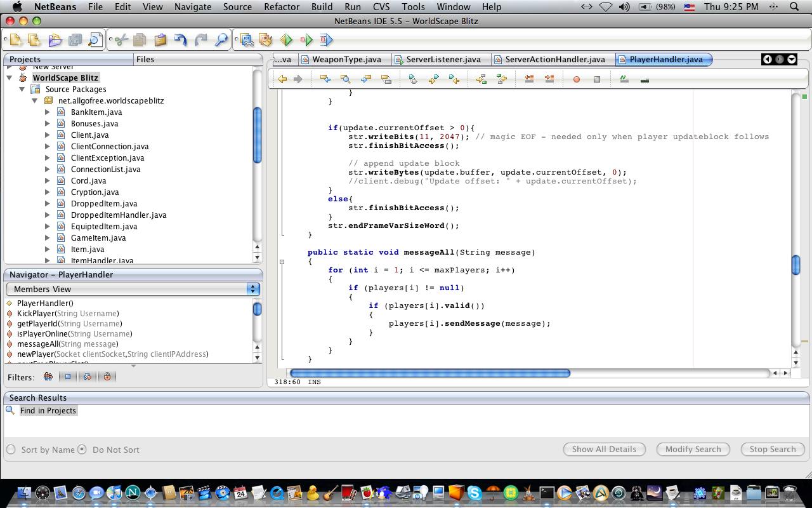Click the Uncomment lines icon

(645, 80)
